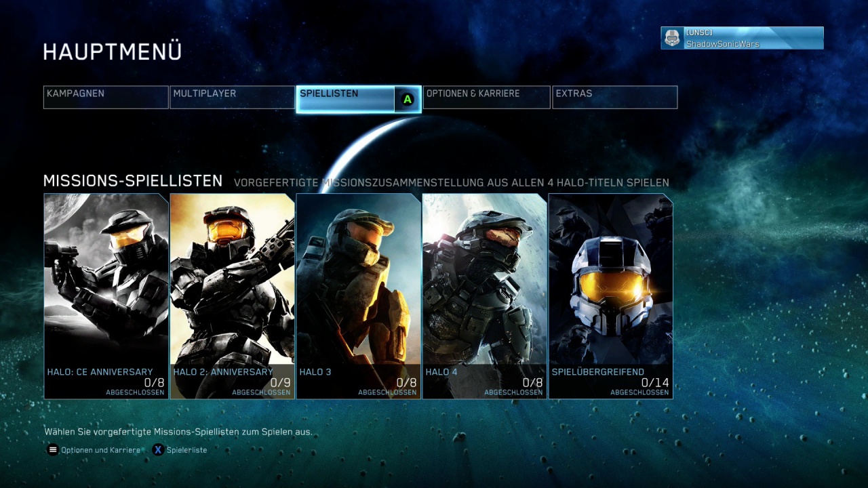Switch to the Extras tab

pyautogui.click(x=614, y=97)
